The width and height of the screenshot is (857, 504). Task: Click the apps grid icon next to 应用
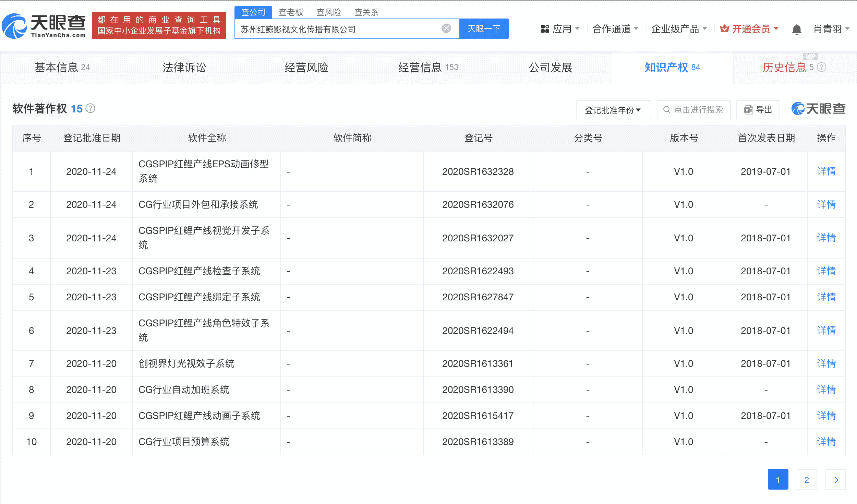(545, 29)
